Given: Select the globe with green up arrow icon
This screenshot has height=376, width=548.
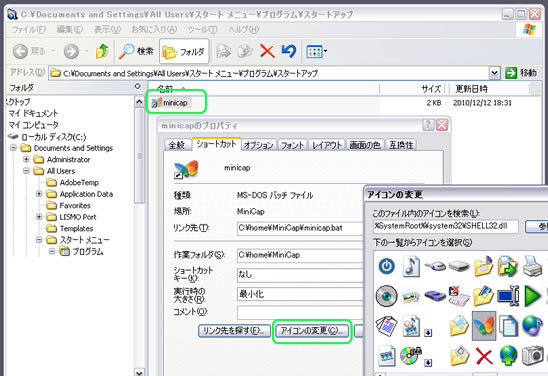Looking at the screenshot, I should [x=508, y=356].
